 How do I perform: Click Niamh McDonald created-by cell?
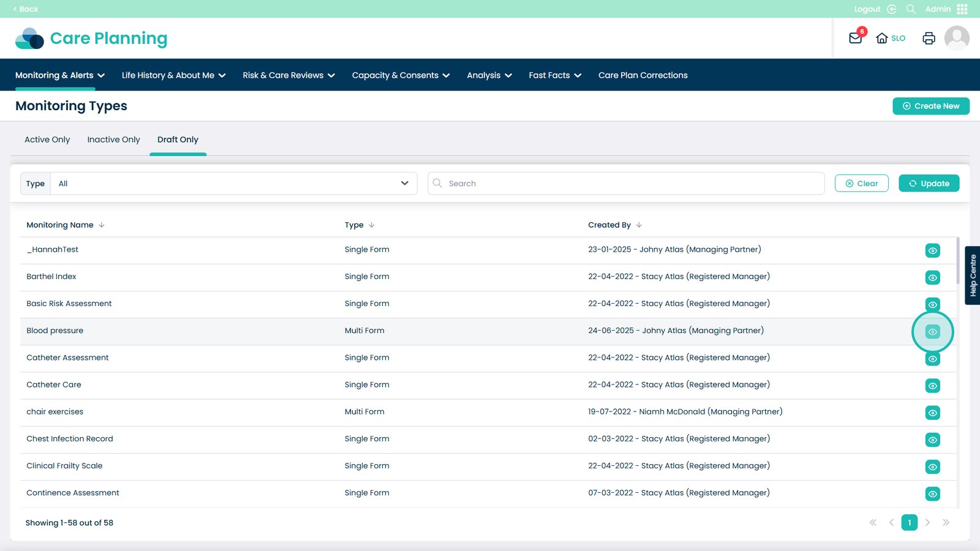pyautogui.click(x=685, y=412)
